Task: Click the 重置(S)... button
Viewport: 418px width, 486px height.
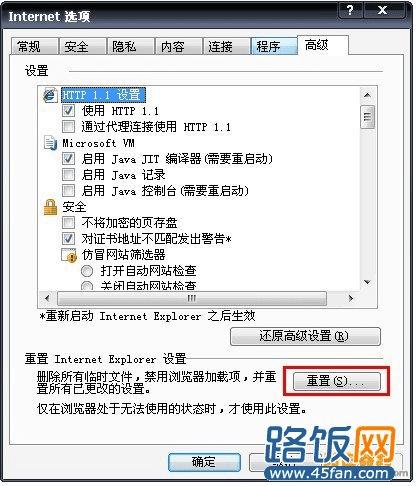Action: click(336, 381)
